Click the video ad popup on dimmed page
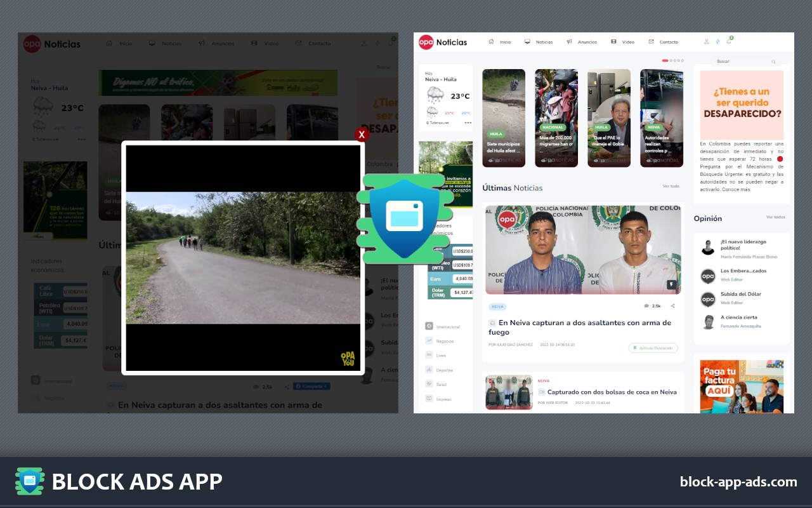 coord(243,258)
